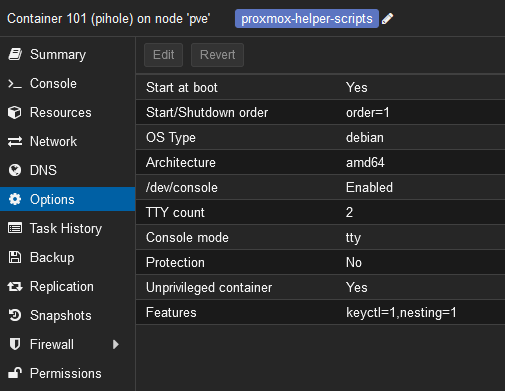The width and height of the screenshot is (505, 391).
Task: Click the Options gear icon
Action: (x=15, y=199)
